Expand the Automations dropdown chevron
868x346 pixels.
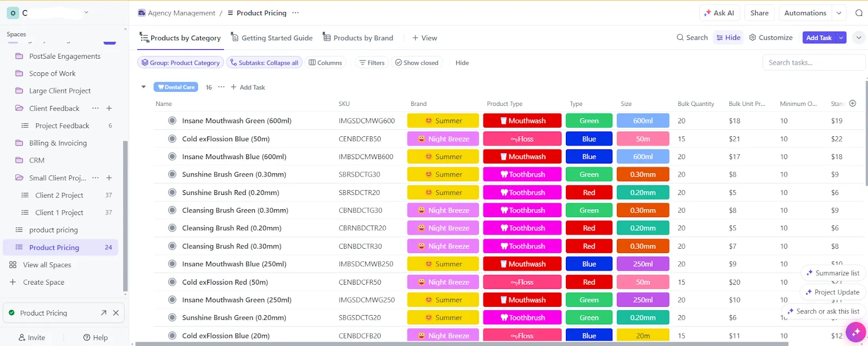click(839, 13)
